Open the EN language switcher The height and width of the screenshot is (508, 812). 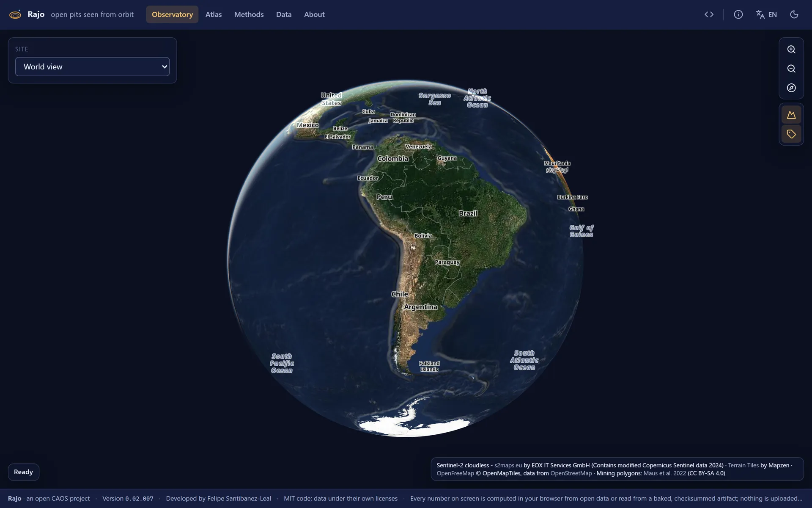[766, 14]
